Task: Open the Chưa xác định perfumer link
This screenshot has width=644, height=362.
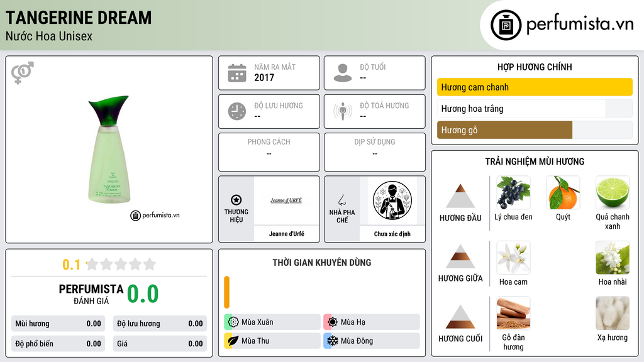Action: click(392, 234)
